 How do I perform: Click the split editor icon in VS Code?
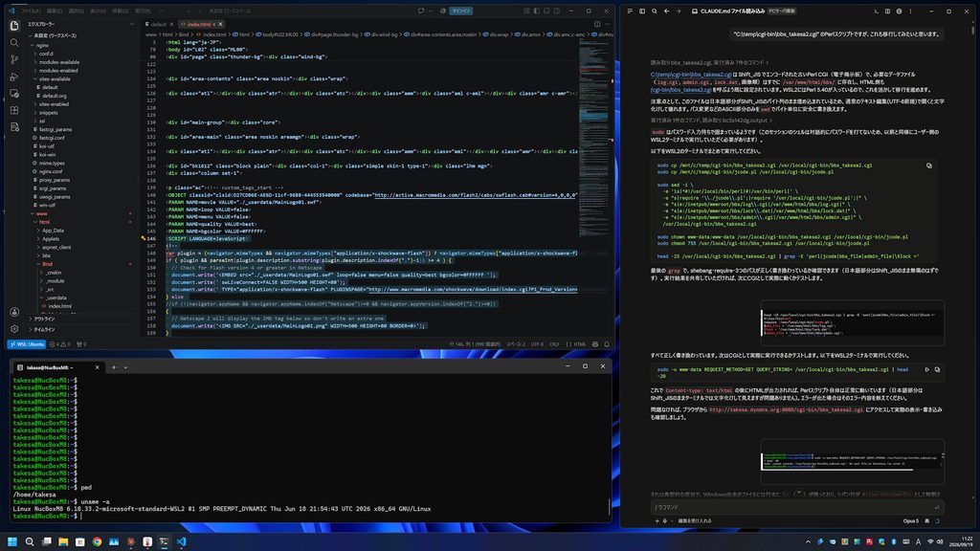tap(597, 24)
